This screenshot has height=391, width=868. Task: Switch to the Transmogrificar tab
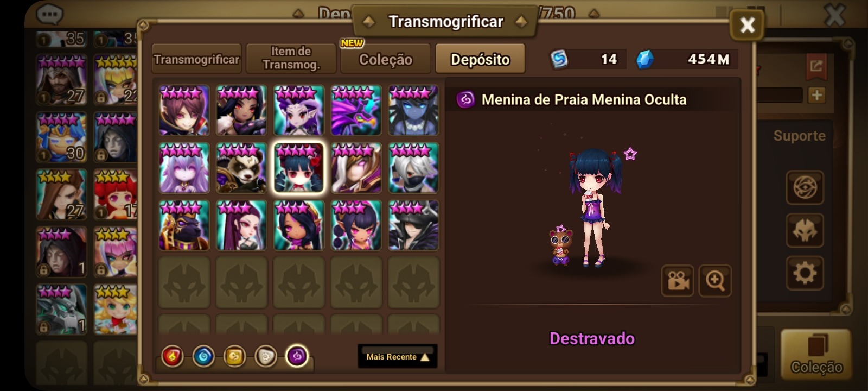[196, 59]
